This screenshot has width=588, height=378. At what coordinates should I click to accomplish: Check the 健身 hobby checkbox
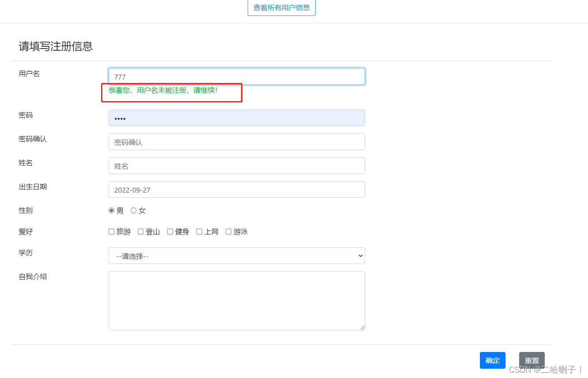pyautogui.click(x=170, y=231)
